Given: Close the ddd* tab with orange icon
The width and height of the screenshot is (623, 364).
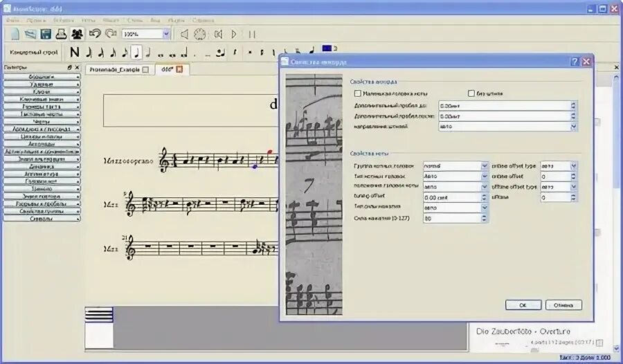Looking at the screenshot, I should click(179, 69).
